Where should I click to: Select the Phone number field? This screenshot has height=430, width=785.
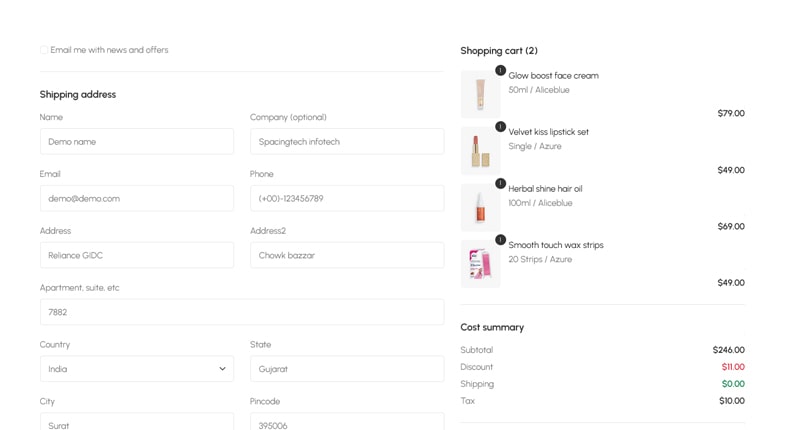tap(346, 199)
